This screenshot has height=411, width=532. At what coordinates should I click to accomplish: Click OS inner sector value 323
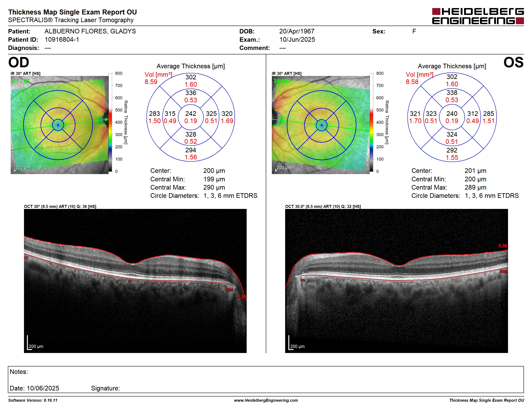coord(431,114)
